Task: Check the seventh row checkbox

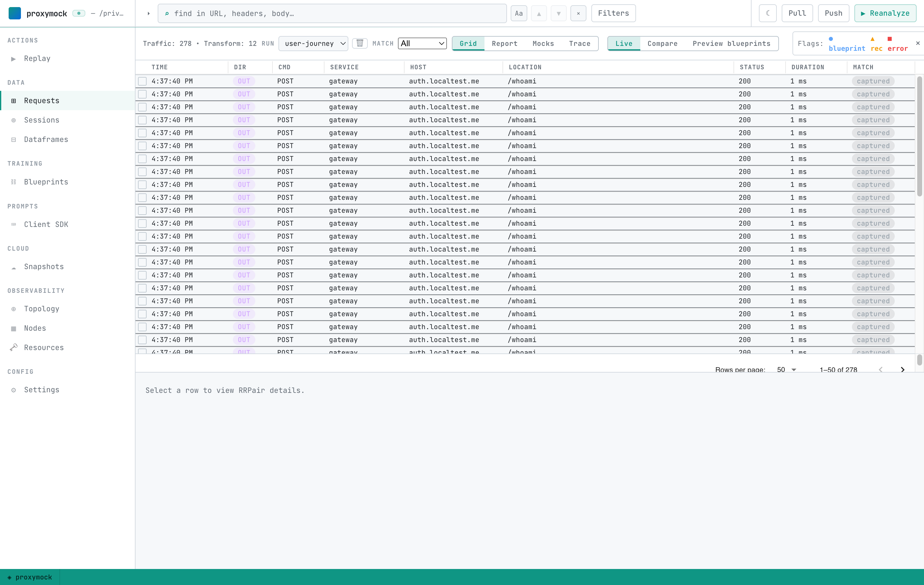Action: click(x=142, y=159)
